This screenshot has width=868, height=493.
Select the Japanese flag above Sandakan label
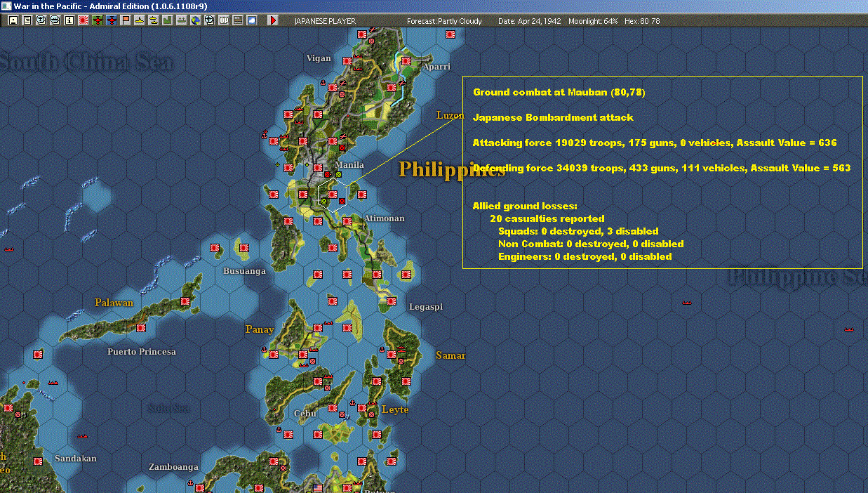[38, 461]
